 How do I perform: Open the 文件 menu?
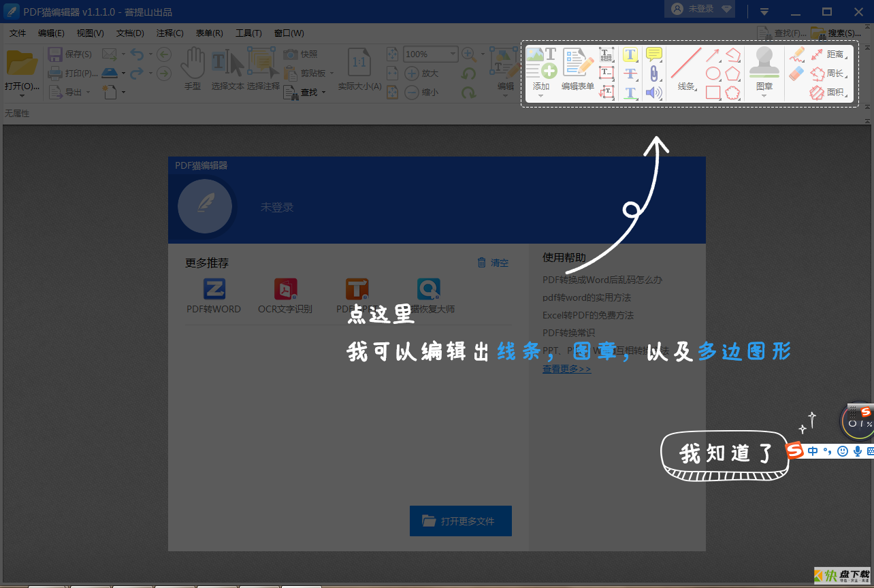[18, 33]
